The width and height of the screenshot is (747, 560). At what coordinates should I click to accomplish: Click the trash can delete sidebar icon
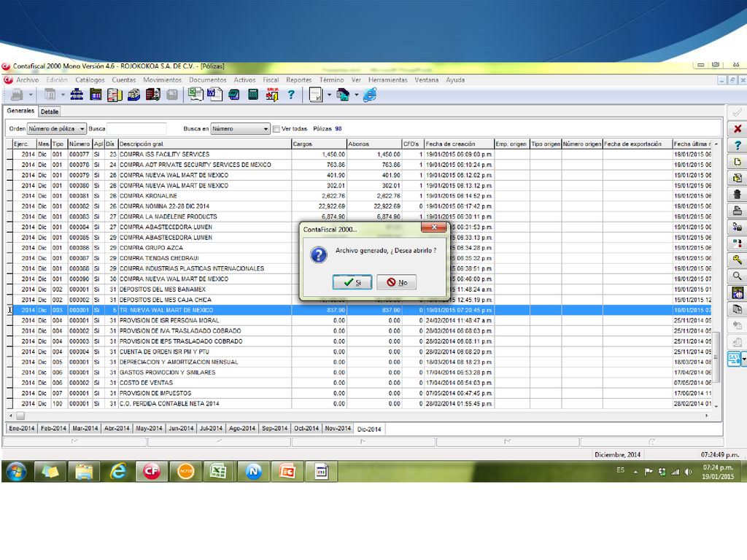pyautogui.click(x=737, y=194)
